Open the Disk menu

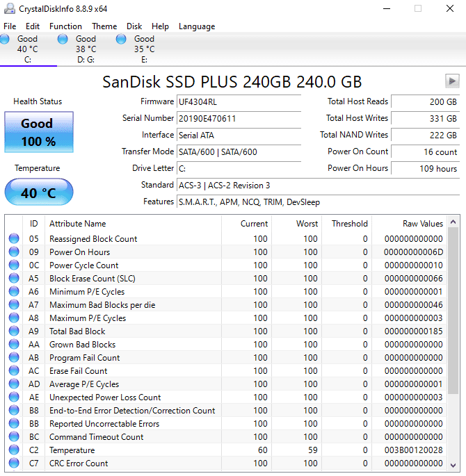(x=134, y=26)
